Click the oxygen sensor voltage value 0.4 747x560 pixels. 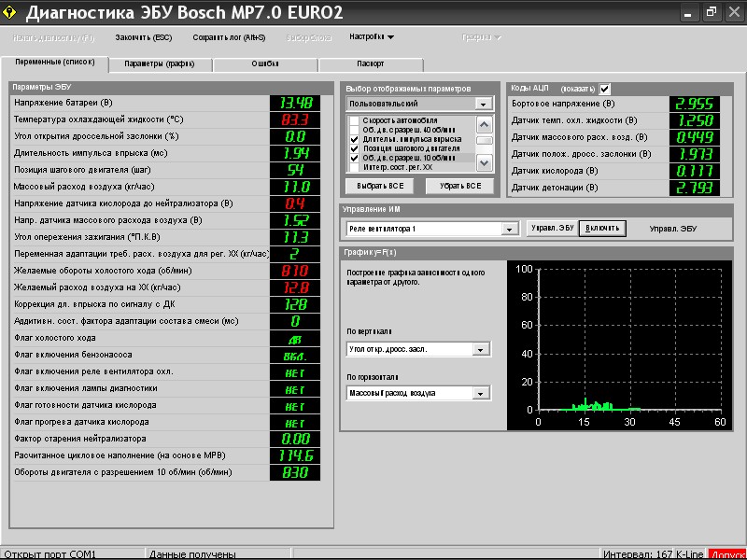click(x=295, y=203)
